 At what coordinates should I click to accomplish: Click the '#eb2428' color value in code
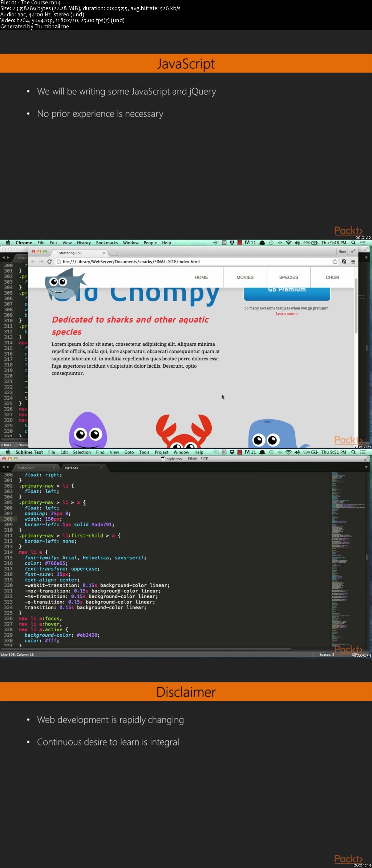point(88,635)
